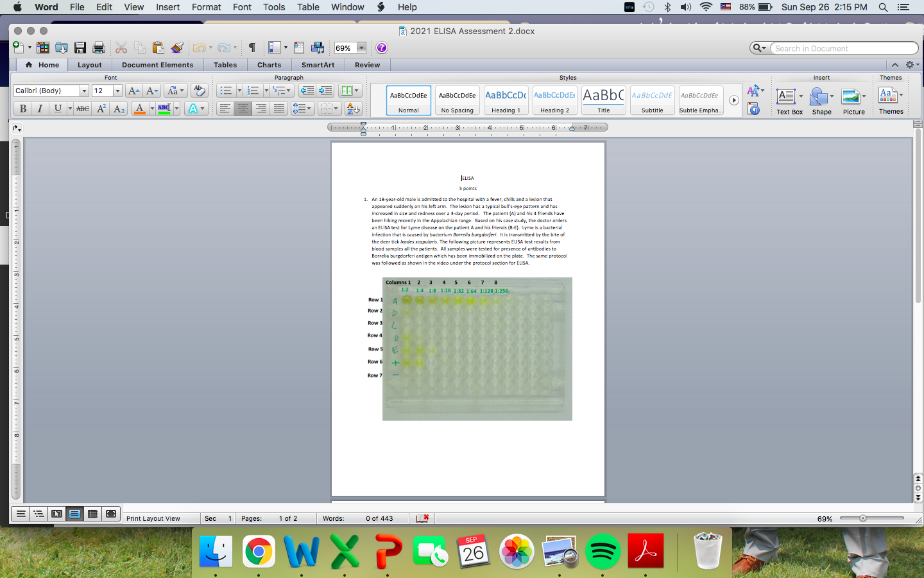
Task: Switch to the Layout ribbon tab
Action: pos(90,65)
